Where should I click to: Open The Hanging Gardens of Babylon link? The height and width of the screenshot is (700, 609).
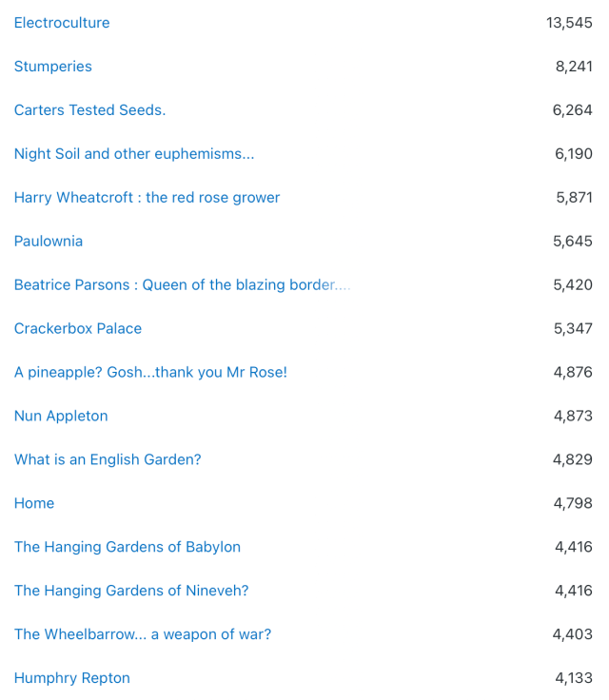coord(128,548)
